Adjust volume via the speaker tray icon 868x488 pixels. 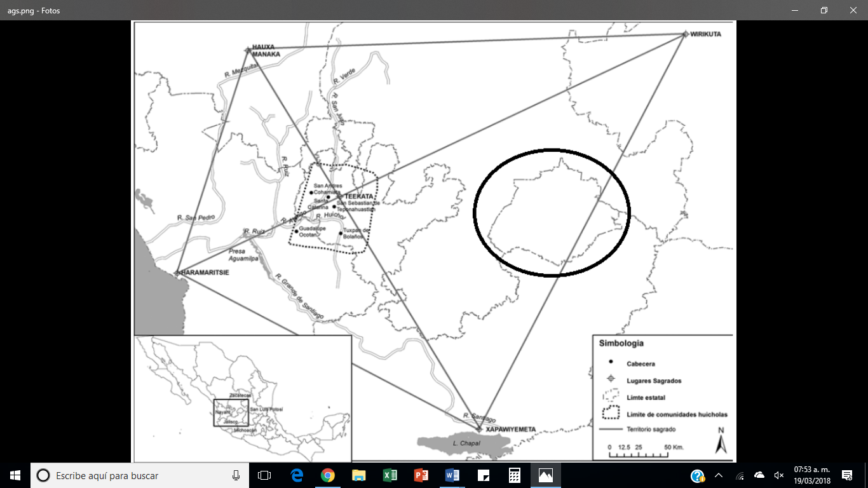pos(779,475)
